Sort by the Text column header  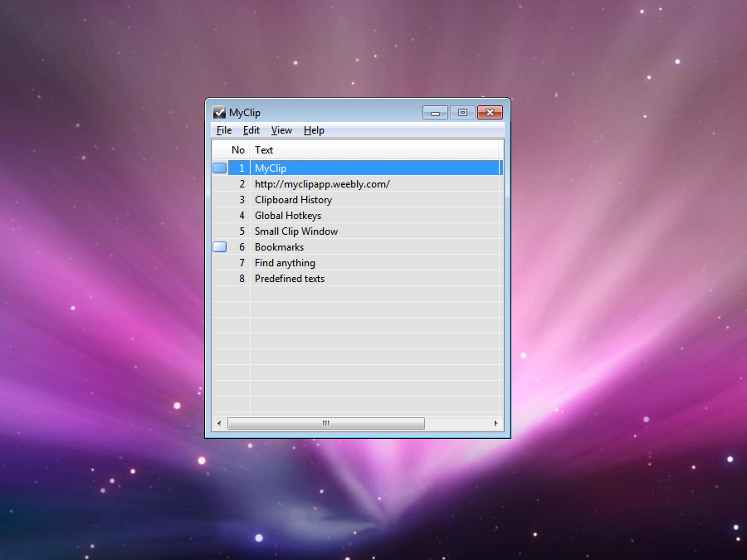(x=374, y=150)
